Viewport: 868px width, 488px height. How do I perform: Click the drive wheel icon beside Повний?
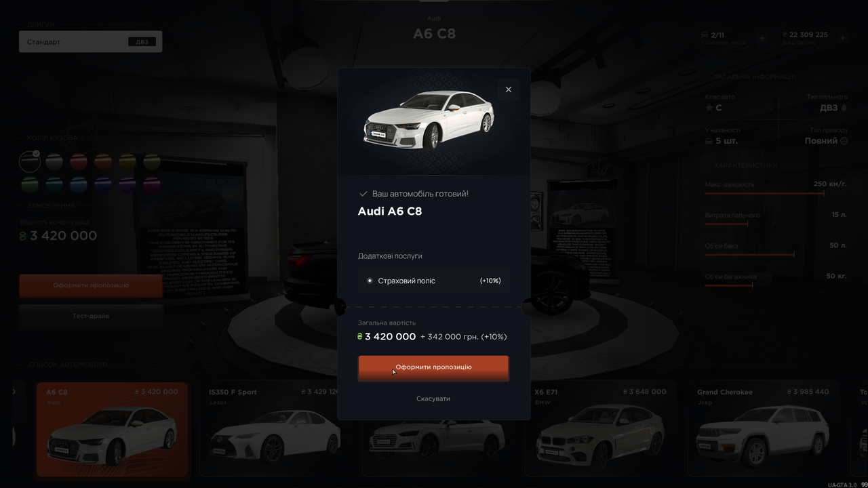pos(844,141)
